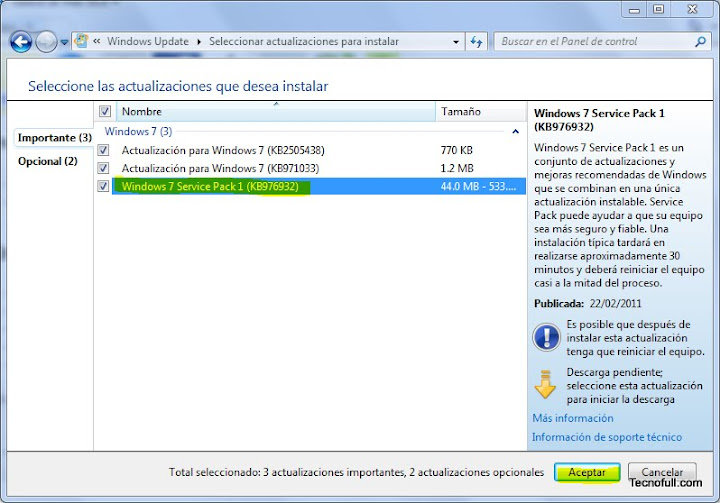Open the Más información link
This screenshot has height=503, width=720.
[573, 418]
